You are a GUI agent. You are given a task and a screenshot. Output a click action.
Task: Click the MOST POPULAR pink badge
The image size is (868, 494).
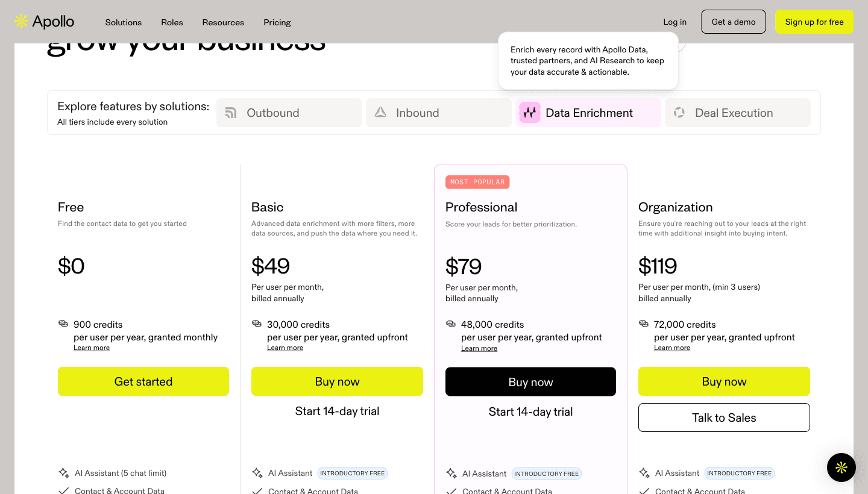pyautogui.click(x=477, y=182)
